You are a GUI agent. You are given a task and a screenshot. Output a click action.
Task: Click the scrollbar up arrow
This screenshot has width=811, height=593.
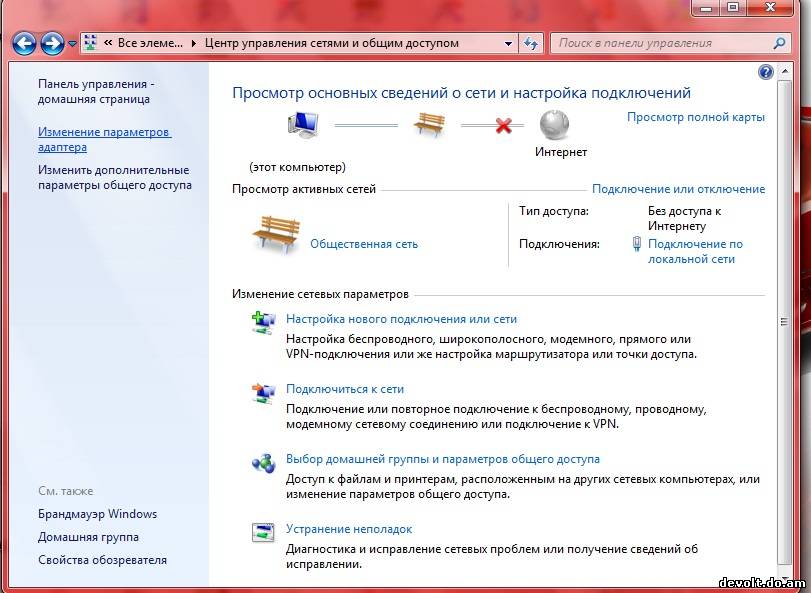pyautogui.click(x=785, y=71)
